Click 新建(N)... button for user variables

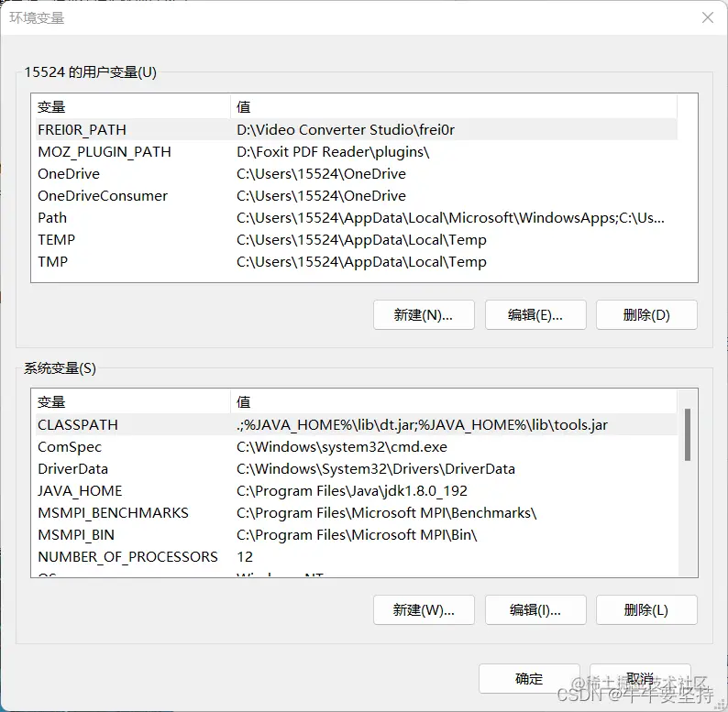tap(424, 315)
